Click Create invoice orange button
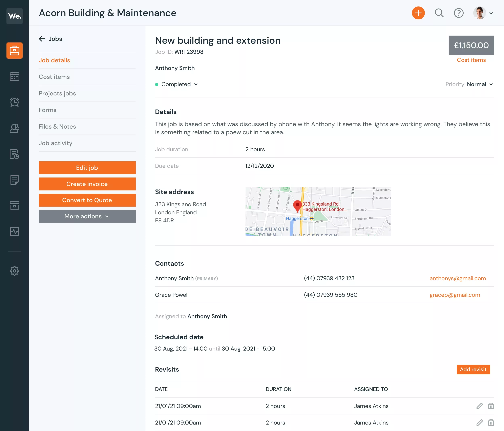Viewport: 504px width, 431px height. (x=87, y=184)
